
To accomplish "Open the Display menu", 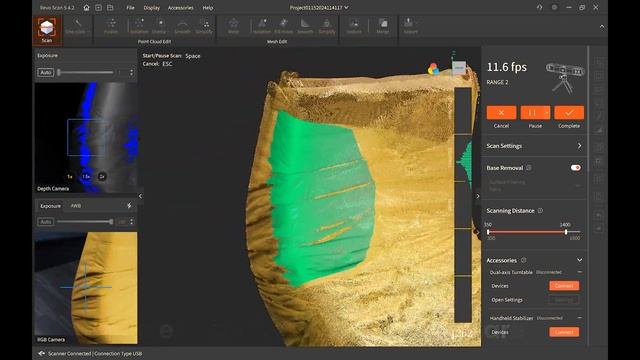I will (x=151, y=8).
